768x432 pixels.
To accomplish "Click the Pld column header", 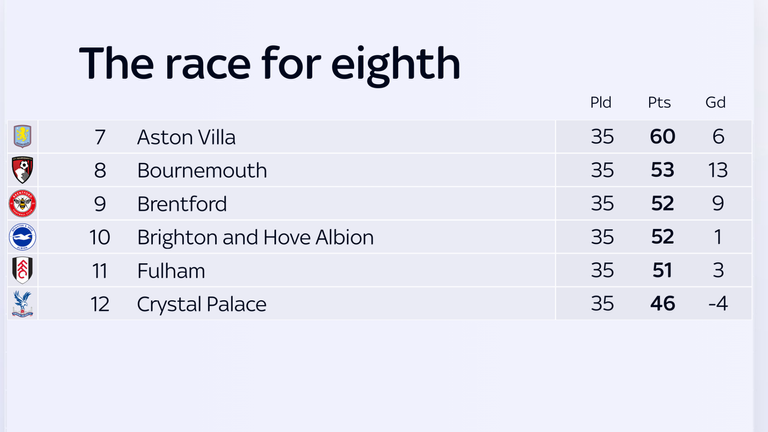I will point(601,102).
